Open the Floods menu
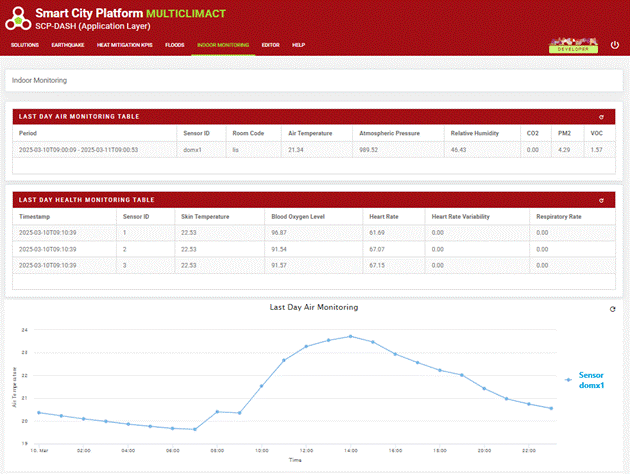 click(x=175, y=45)
